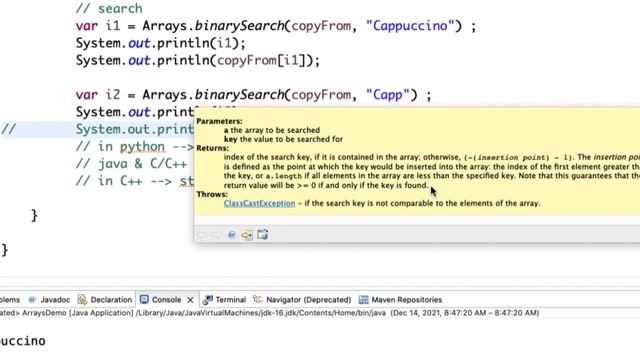Image resolution: width=640 pixels, height=360 pixels.
Task: Switch to the Javadoc tab
Action: click(x=49, y=300)
